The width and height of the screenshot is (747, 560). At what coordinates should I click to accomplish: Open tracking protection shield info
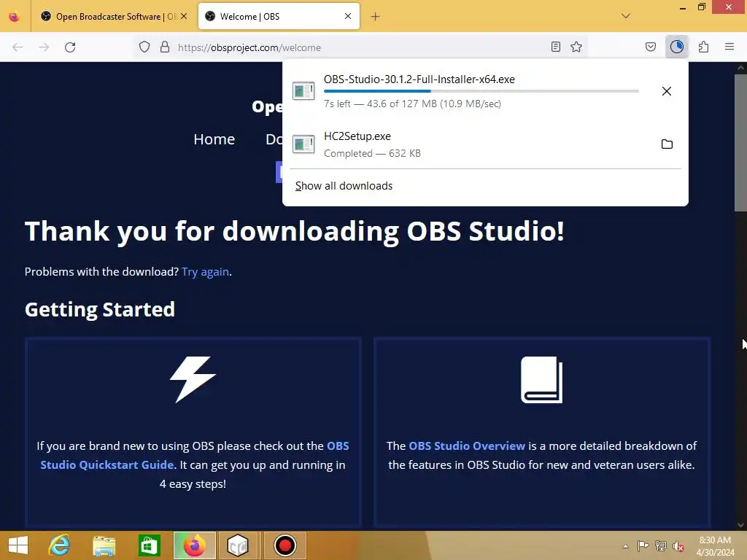144,47
